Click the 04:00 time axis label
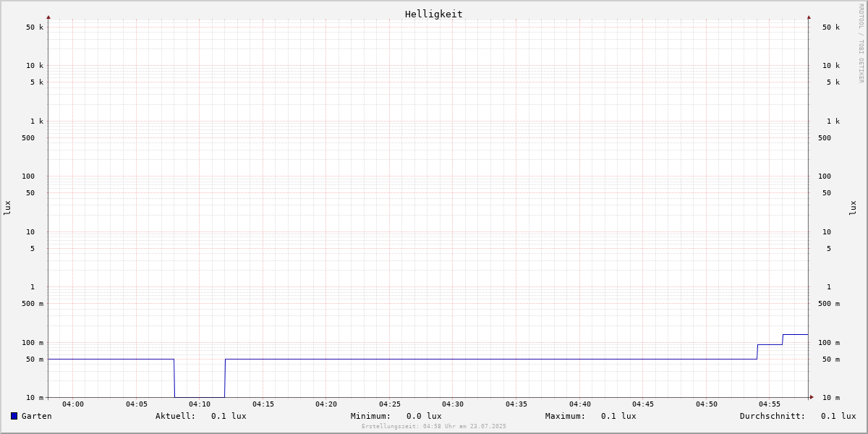 (x=73, y=404)
